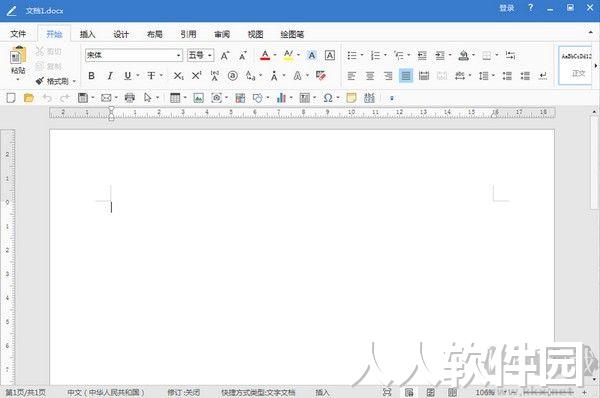600x398 pixels.
Task: Click the paragraph shading paint bucket
Action: click(463, 56)
